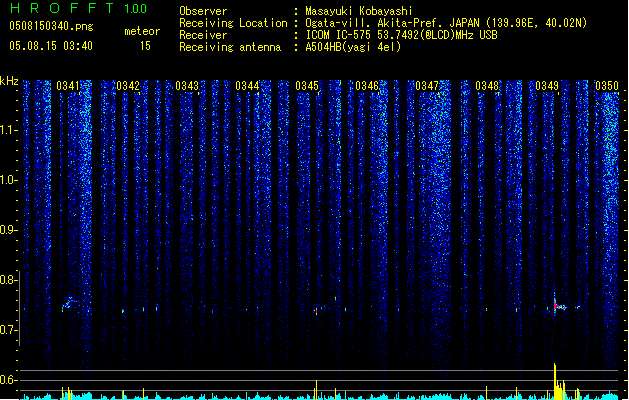The image size is (629, 400).
Task: Click the 0347 time marker
Action: 427,86
